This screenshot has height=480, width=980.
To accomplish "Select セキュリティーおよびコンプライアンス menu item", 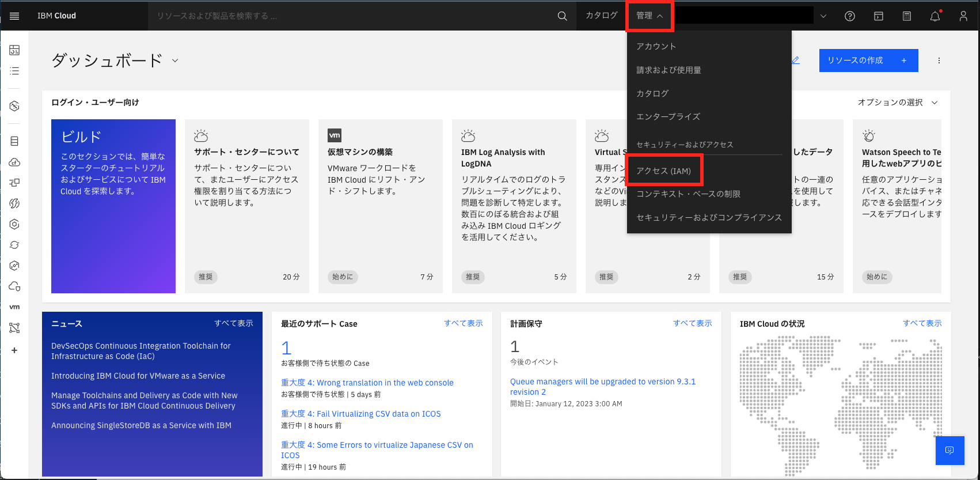I will pyautogui.click(x=709, y=217).
